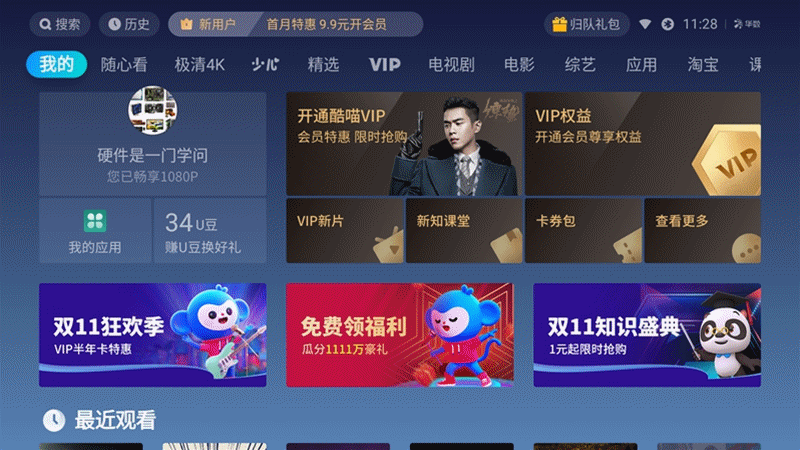Click the clock icon beside 最近观看
This screenshot has width=800, height=450.
pyautogui.click(x=54, y=420)
